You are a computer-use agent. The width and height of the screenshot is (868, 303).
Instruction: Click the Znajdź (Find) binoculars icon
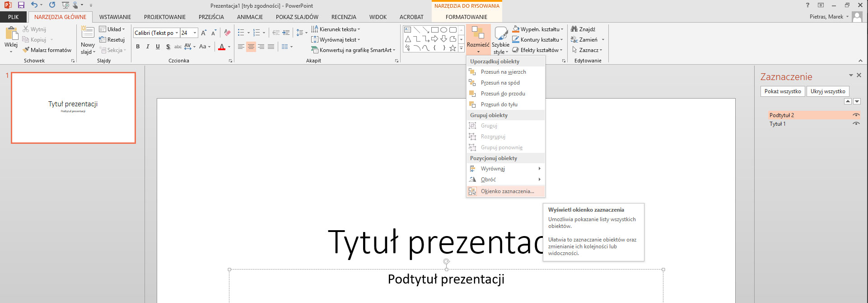pos(574,29)
